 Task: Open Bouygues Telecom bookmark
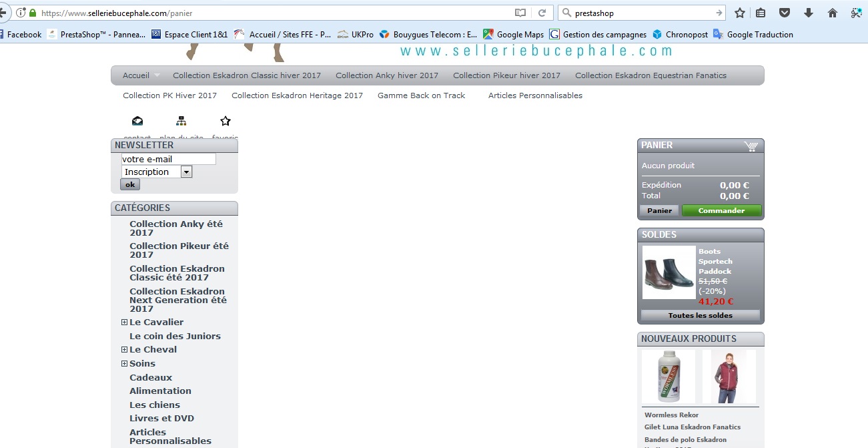428,34
